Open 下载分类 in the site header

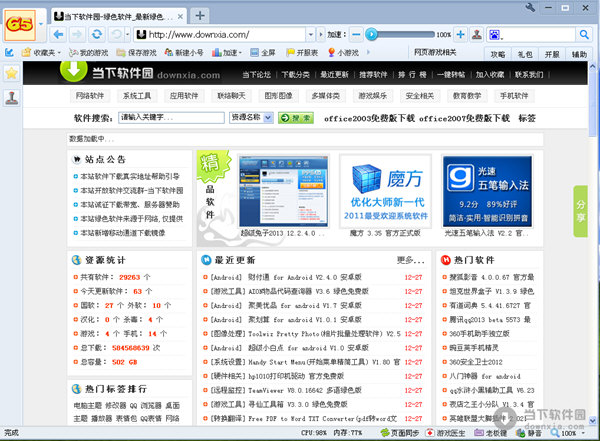point(295,75)
